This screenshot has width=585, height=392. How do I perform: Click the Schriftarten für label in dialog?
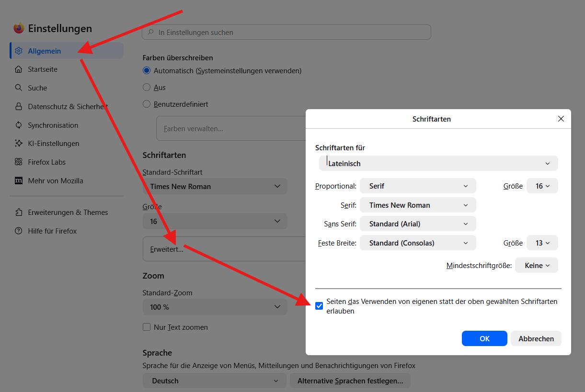tap(340, 148)
